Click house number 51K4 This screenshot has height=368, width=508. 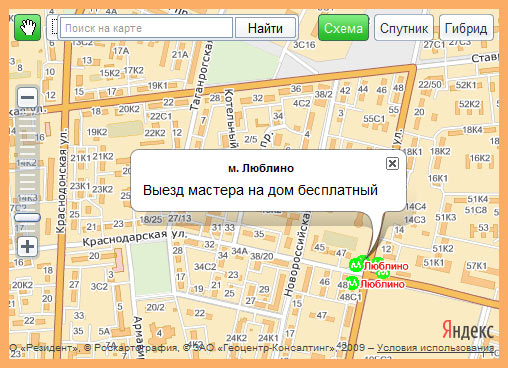pos(478,199)
